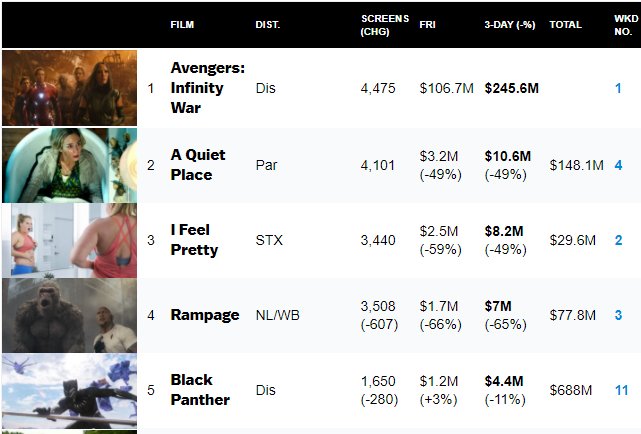Image resolution: width=641 pixels, height=434 pixels.
Task: Open the Black Panther thumbnail image
Action: (x=69, y=389)
